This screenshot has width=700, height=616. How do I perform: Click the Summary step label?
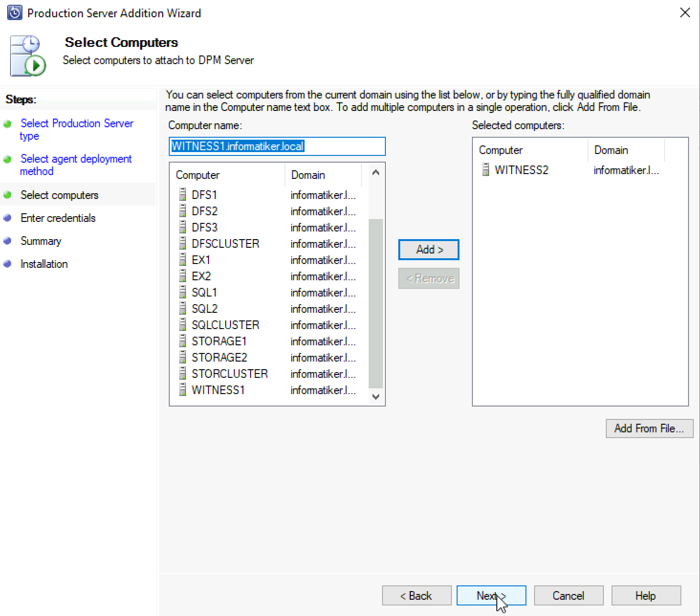point(41,241)
